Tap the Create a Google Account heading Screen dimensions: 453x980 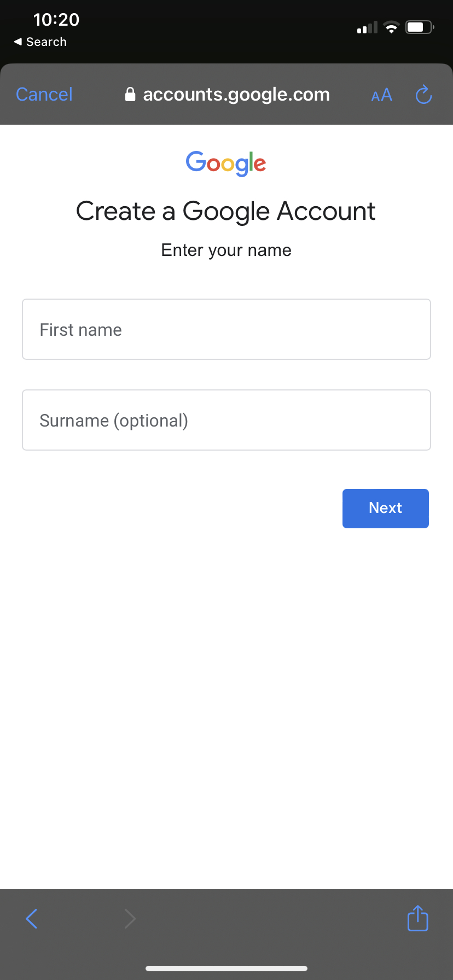226,211
